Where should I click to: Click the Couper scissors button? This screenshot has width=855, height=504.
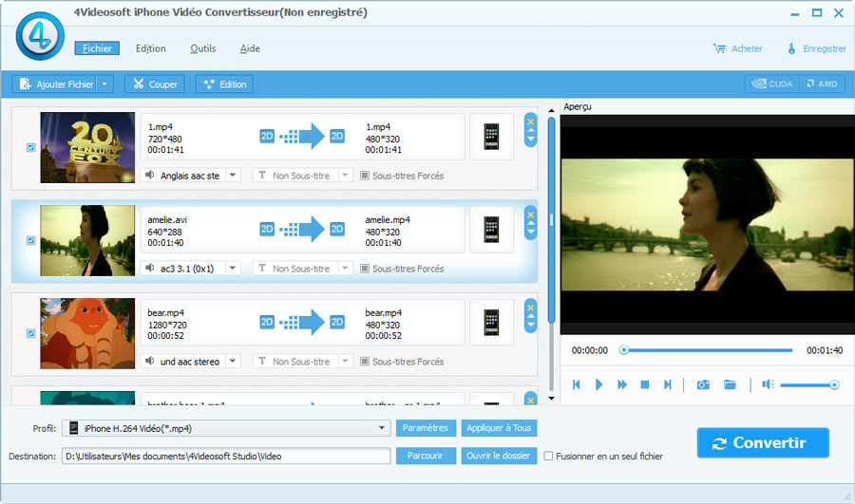[x=155, y=84]
